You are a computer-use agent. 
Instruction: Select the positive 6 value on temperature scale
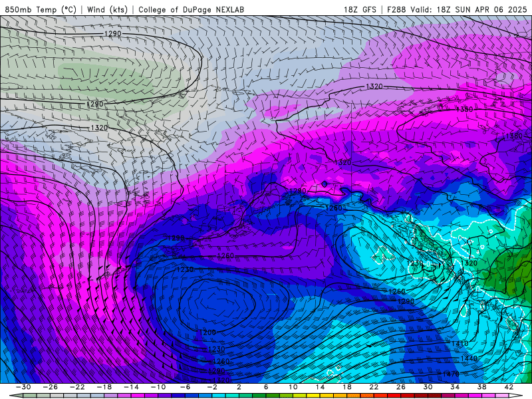266,387
